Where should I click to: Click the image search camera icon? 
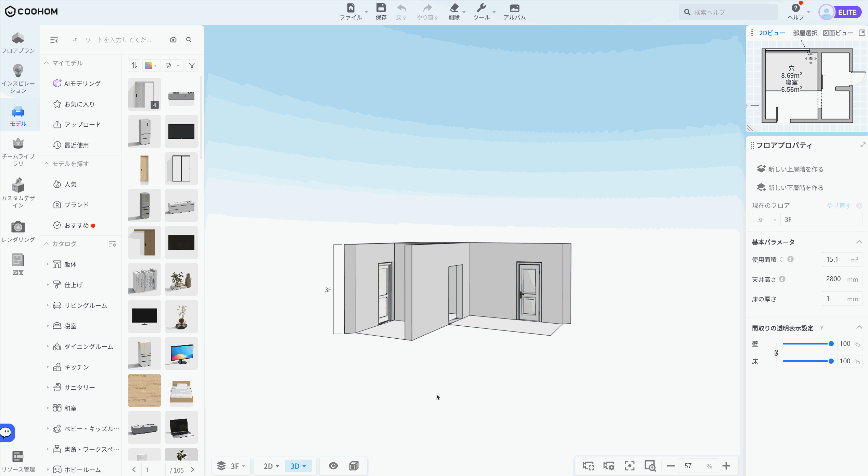click(x=174, y=40)
